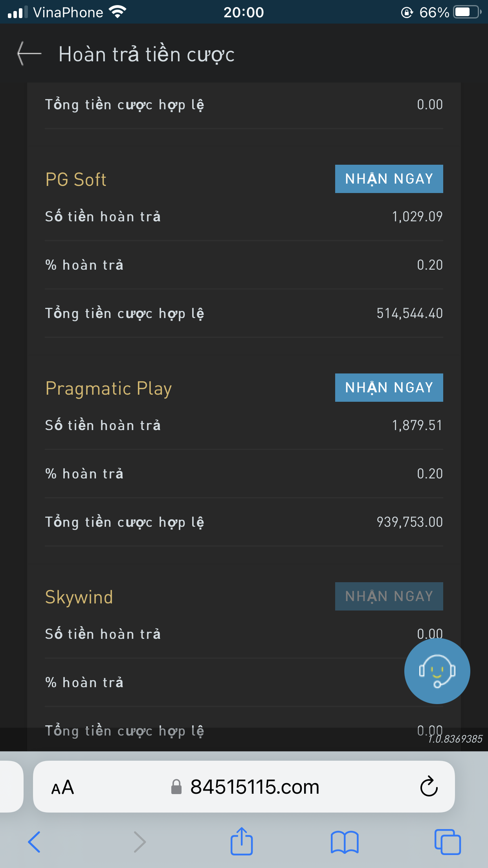This screenshot has width=488, height=868.
Task: Tap Safari's forward chevron
Action: [139, 842]
